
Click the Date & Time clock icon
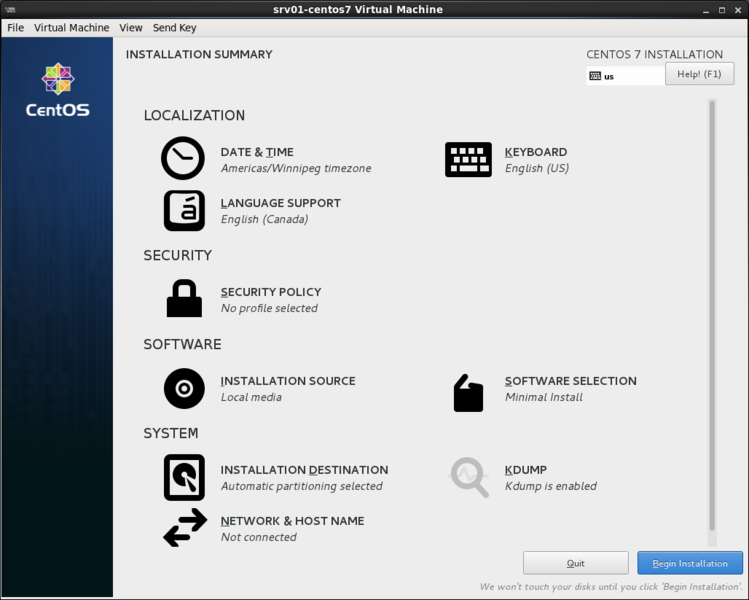coord(183,158)
